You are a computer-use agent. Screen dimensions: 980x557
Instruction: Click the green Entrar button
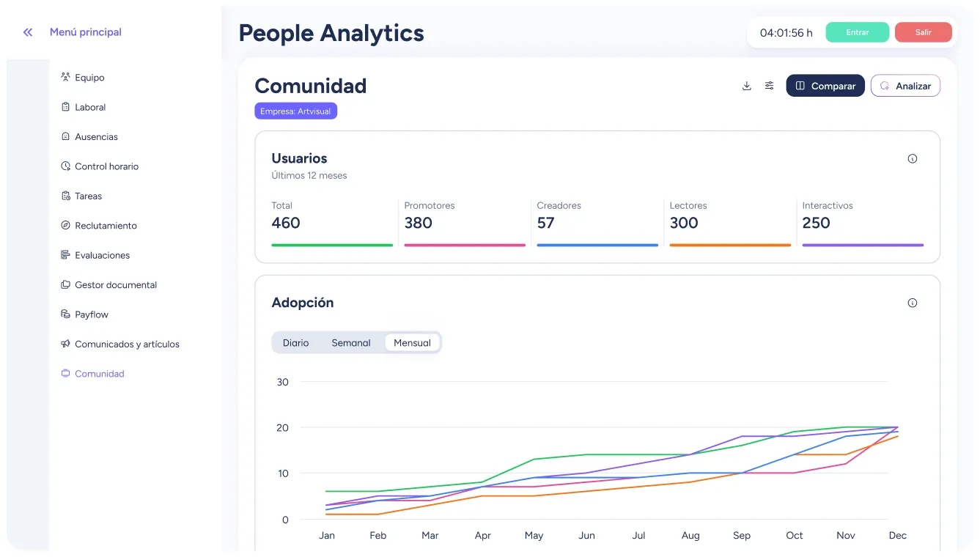tap(857, 32)
